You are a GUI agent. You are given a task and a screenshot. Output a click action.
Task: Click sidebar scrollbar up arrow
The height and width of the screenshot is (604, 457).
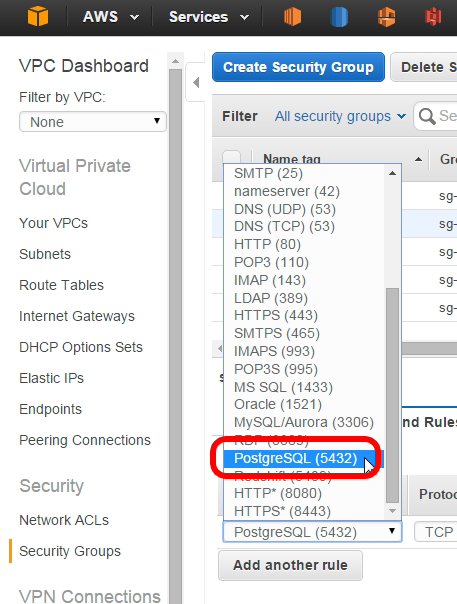pyautogui.click(x=175, y=61)
